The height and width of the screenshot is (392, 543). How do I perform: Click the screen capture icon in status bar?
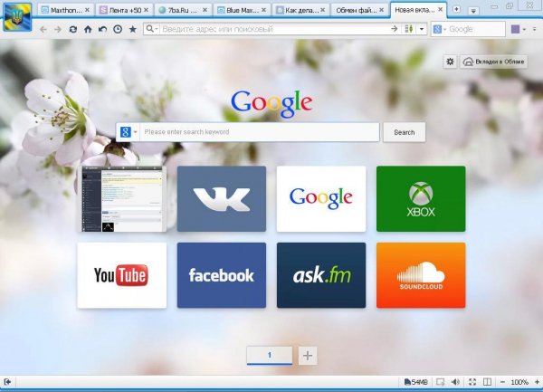coord(440,382)
